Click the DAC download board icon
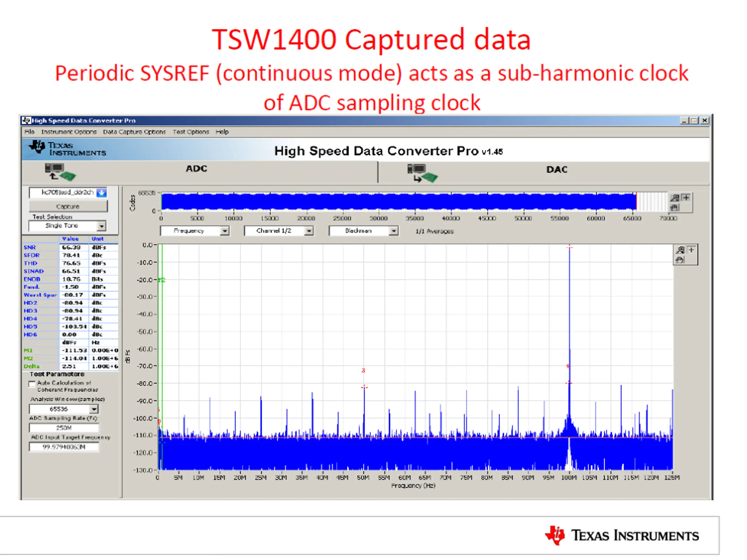 coord(422,173)
